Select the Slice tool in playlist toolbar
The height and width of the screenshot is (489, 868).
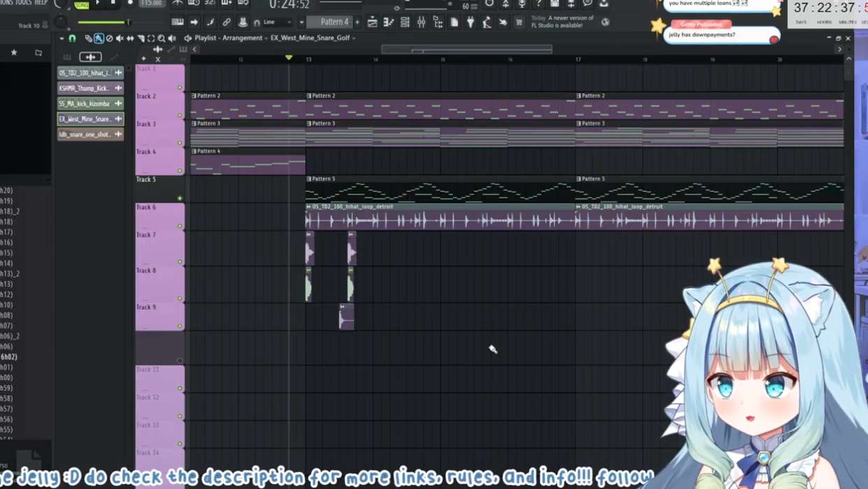[141, 38]
